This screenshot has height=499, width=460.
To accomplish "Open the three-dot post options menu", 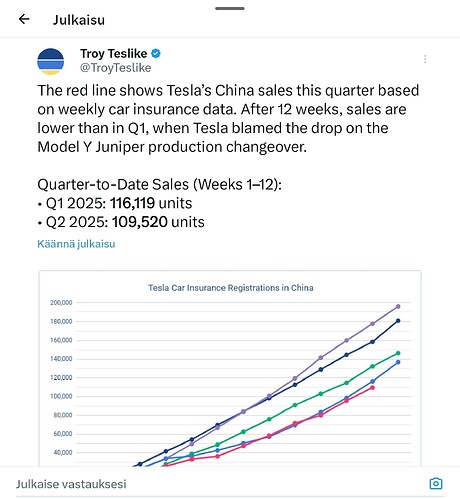I will click(x=425, y=59).
